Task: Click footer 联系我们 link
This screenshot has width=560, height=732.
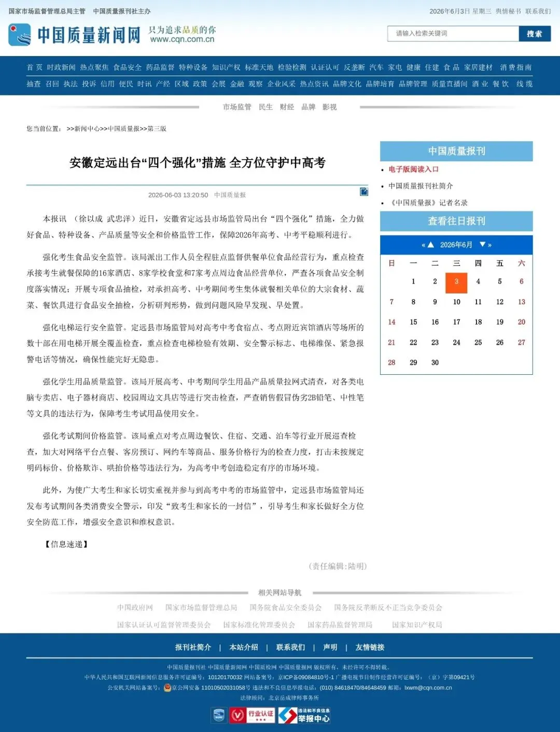Action: [290, 647]
